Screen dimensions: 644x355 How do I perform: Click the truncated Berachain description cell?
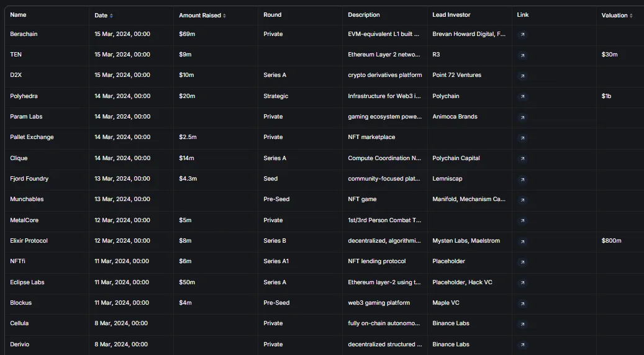pyautogui.click(x=384, y=34)
